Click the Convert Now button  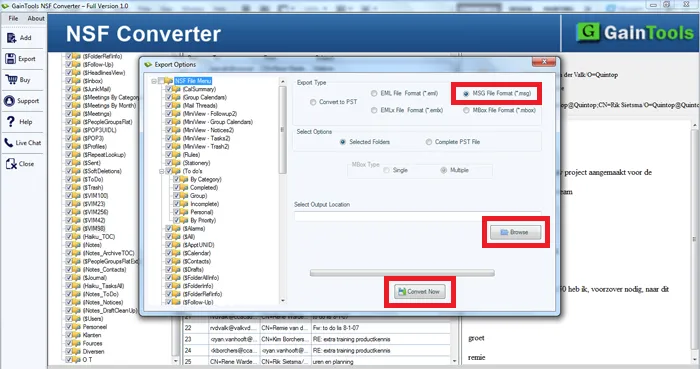click(x=420, y=292)
